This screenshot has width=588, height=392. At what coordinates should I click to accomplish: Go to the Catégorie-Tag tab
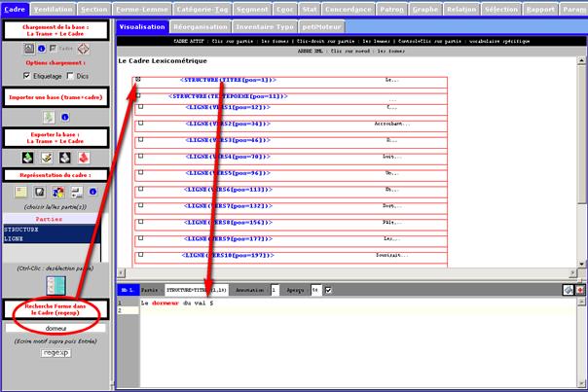(x=202, y=10)
